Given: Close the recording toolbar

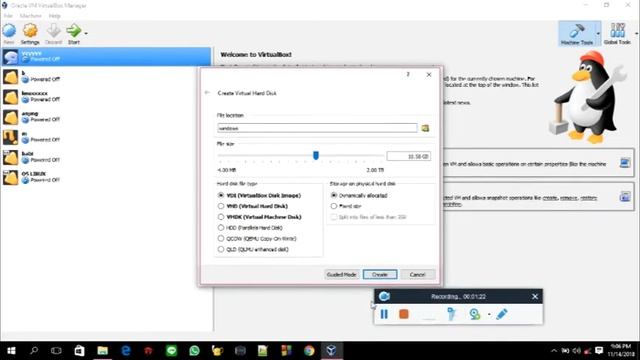Looking at the screenshot, I should click(535, 296).
